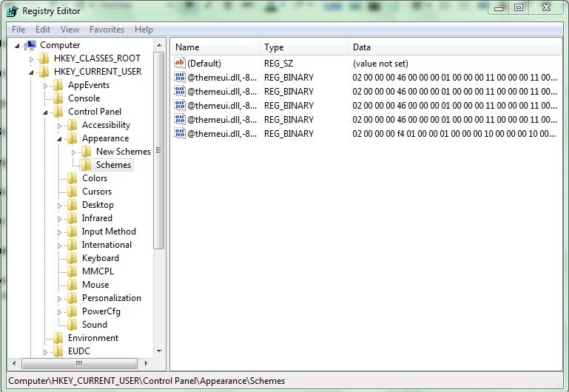Click the status bar registry path
The height and width of the screenshot is (392, 569).
(x=147, y=381)
